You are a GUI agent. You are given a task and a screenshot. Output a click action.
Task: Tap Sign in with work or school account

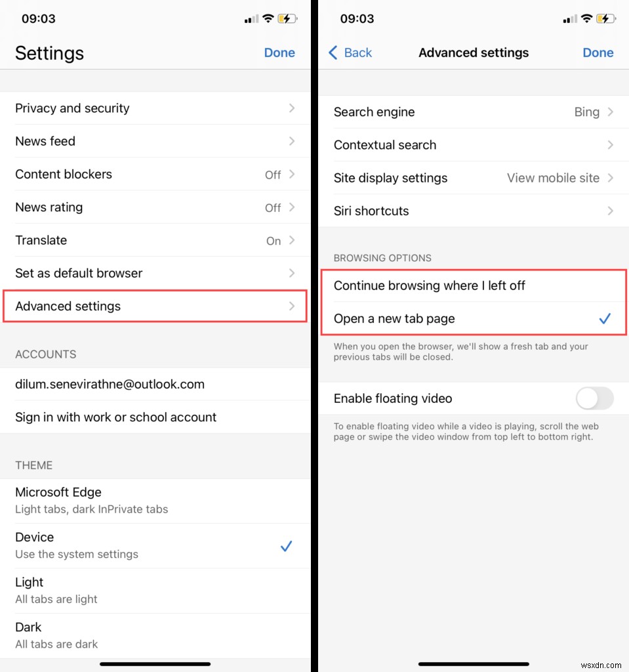pyautogui.click(x=155, y=417)
